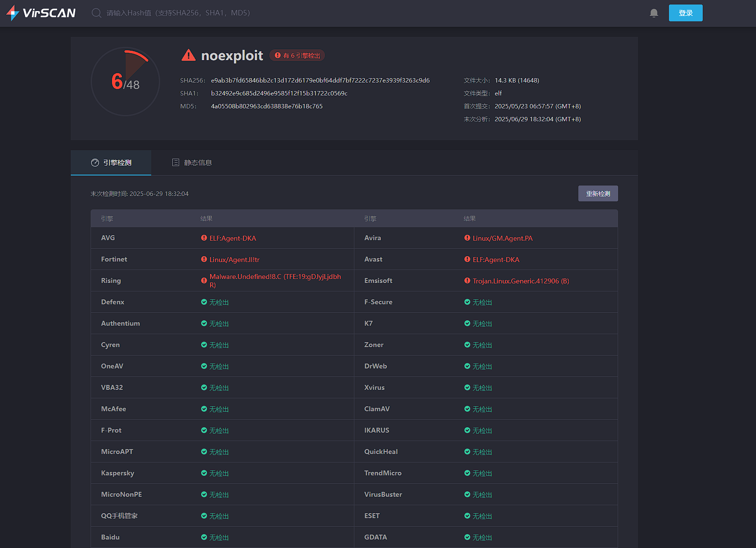Click the red warning triangle beside noexploit
This screenshot has height=548, width=756.
tap(189, 55)
